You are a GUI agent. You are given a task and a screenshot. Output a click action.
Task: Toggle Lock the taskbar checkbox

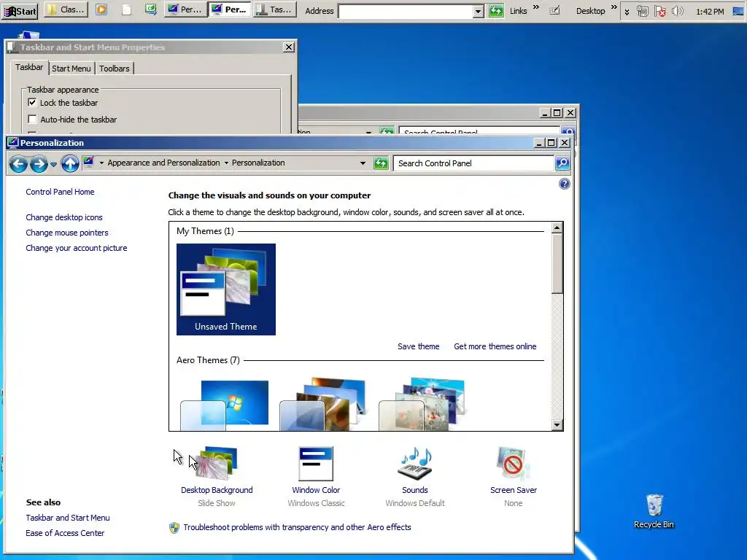coord(32,102)
